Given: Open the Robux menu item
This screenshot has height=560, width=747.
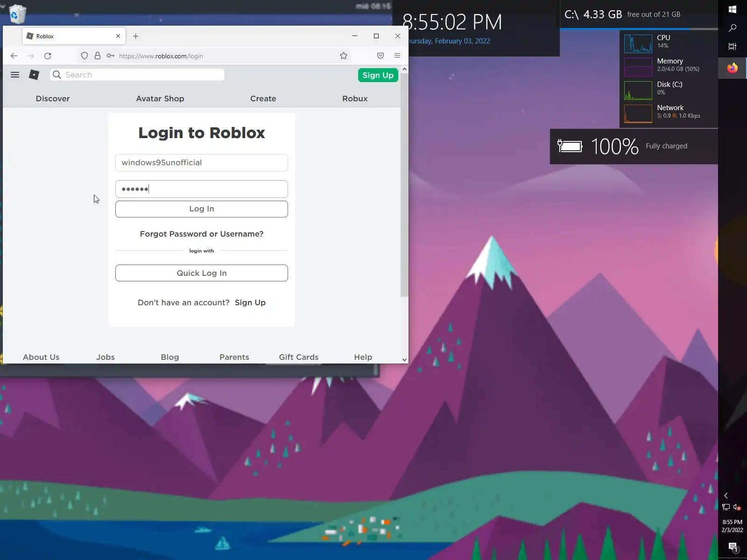Looking at the screenshot, I should pyautogui.click(x=355, y=98).
